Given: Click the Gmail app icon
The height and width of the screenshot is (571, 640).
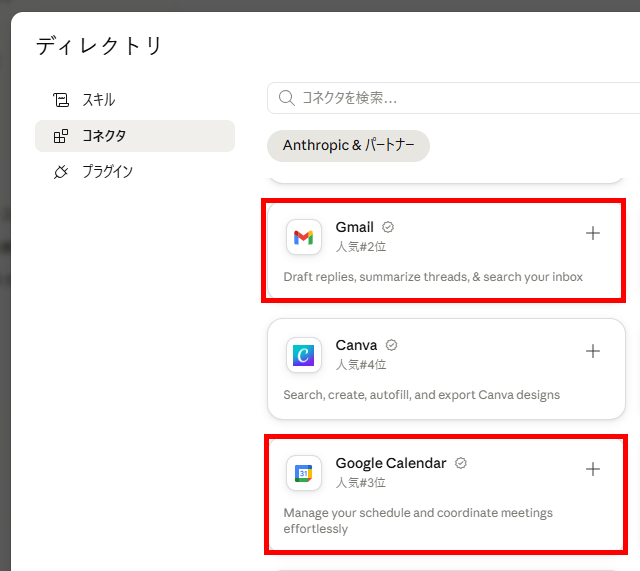Looking at the screenshot, I should coord(304,237).
